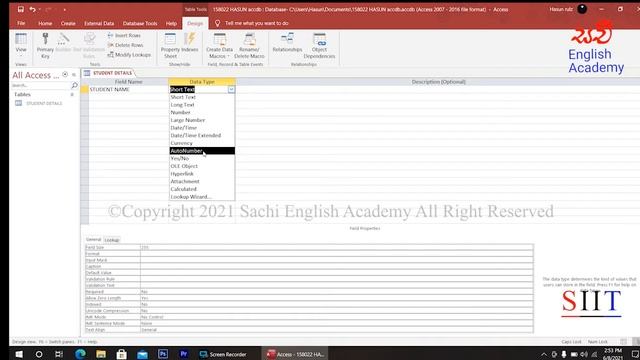The height and width of the screenshot is (360, 640).
Task: Click the Text Align property value
Action: [337, 330]
